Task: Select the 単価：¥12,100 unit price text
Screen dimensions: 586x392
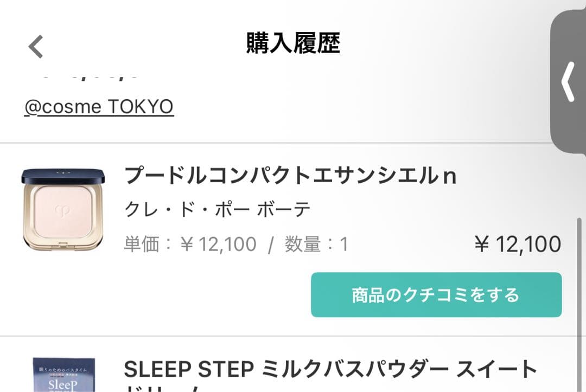Action: 190,245
